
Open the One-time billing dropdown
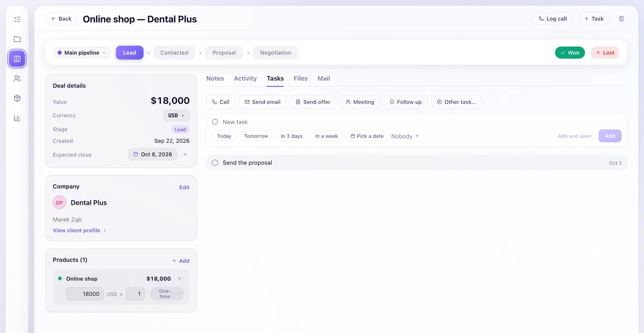point(167,294)
